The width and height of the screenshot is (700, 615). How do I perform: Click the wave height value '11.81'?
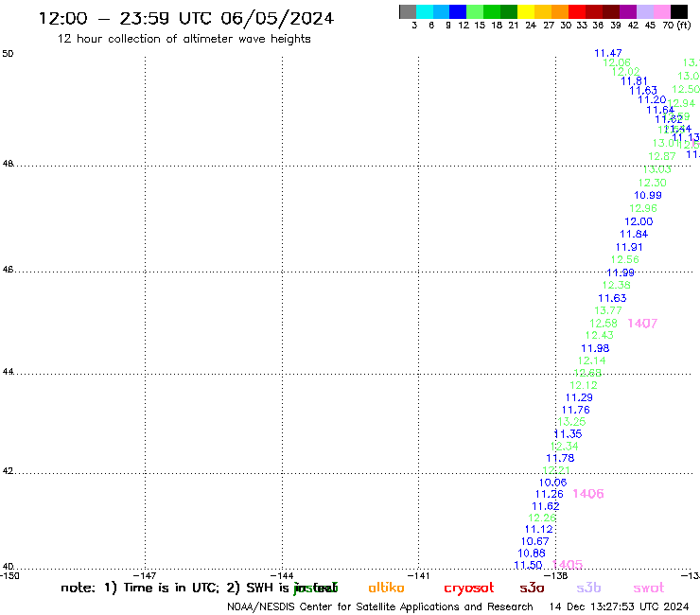click(634, 81)
